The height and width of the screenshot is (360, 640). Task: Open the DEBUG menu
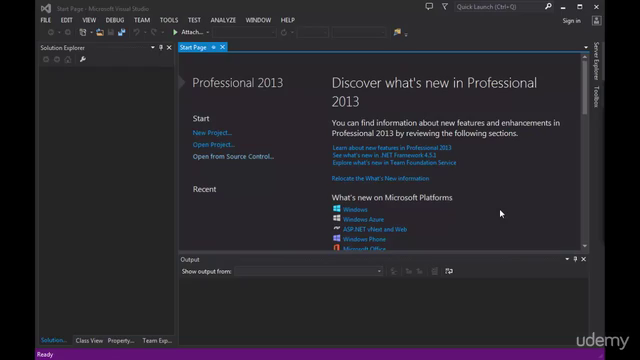click(x=115, y=20)
